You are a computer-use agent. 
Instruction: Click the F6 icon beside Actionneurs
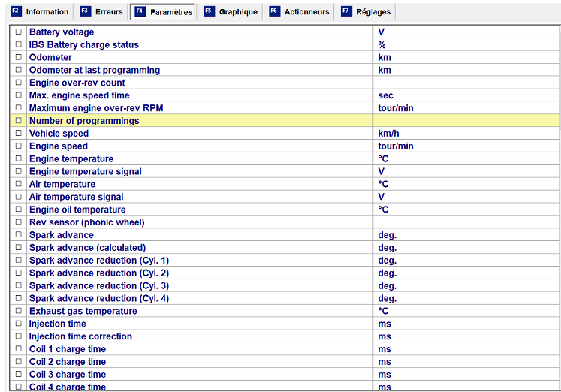click(x=274, y=11)
